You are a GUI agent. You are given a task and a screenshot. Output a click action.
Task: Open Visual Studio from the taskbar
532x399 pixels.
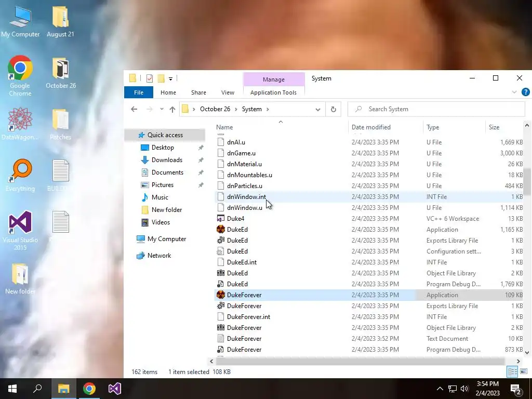click(115, 389)
